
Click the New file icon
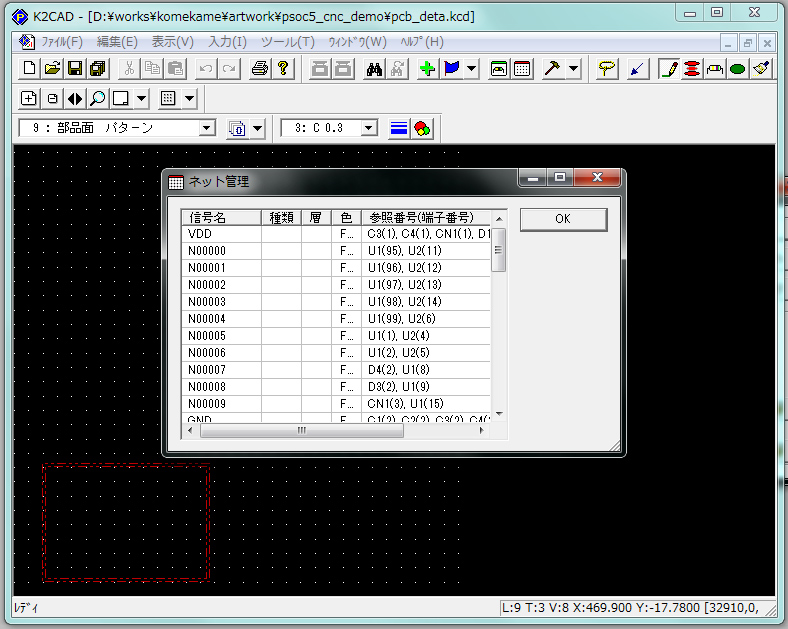29,68
